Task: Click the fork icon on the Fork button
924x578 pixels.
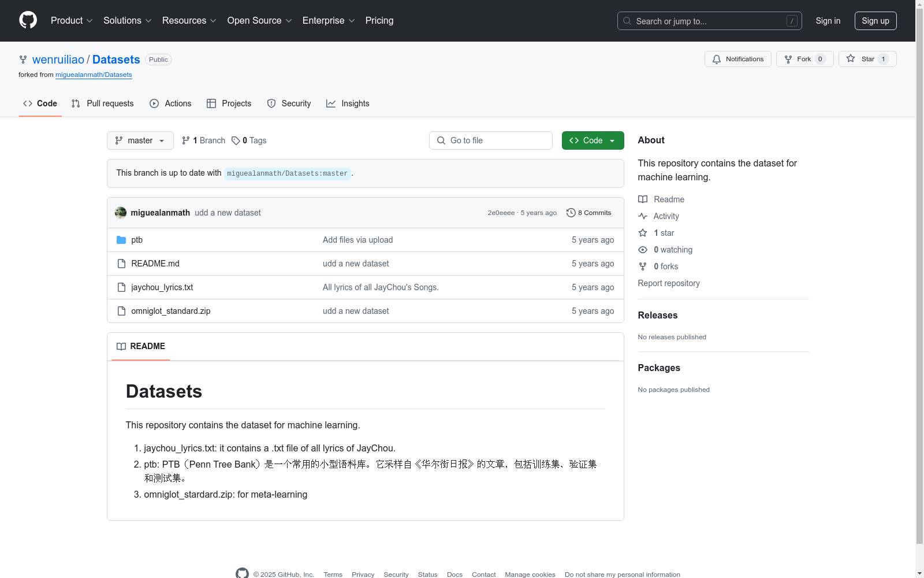Action: (788, 59)
